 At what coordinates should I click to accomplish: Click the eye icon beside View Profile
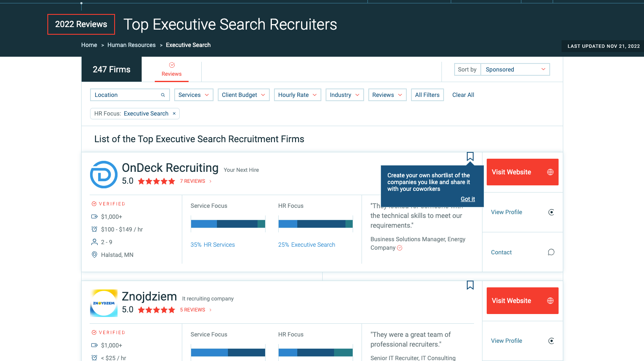coord(551,212)
